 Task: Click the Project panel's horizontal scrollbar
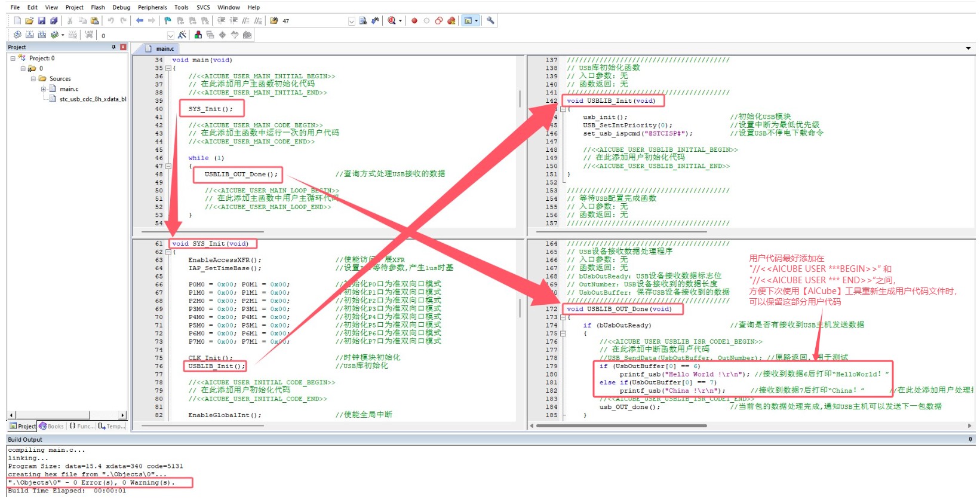(67, 415)
